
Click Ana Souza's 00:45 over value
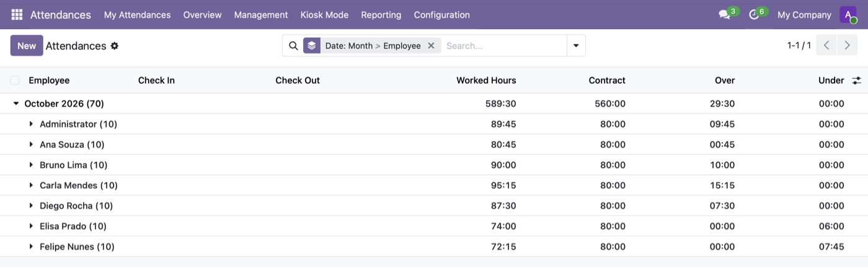[x=722, y=145]
